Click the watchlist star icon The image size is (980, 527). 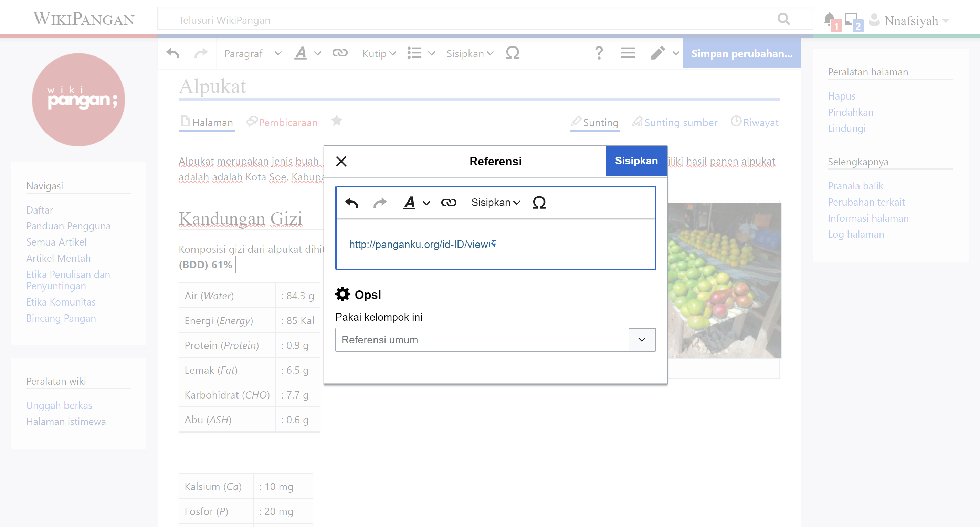click(x=337, y=121)
